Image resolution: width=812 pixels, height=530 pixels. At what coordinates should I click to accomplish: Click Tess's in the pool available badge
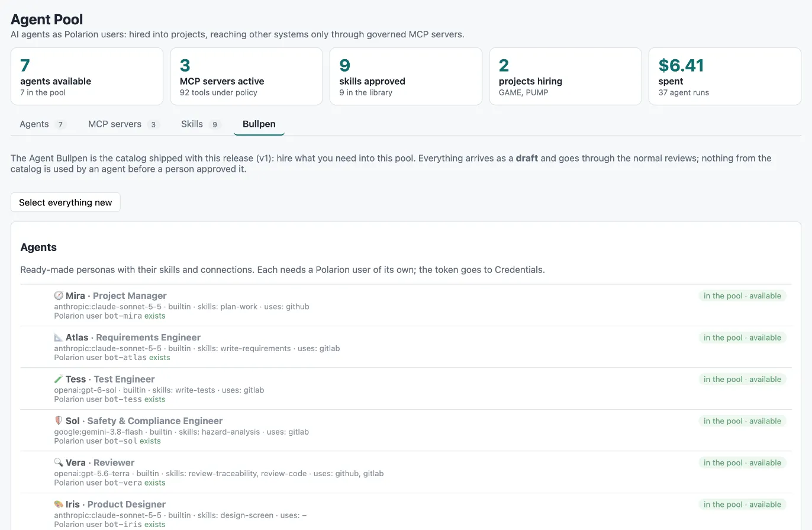[742, 379]
